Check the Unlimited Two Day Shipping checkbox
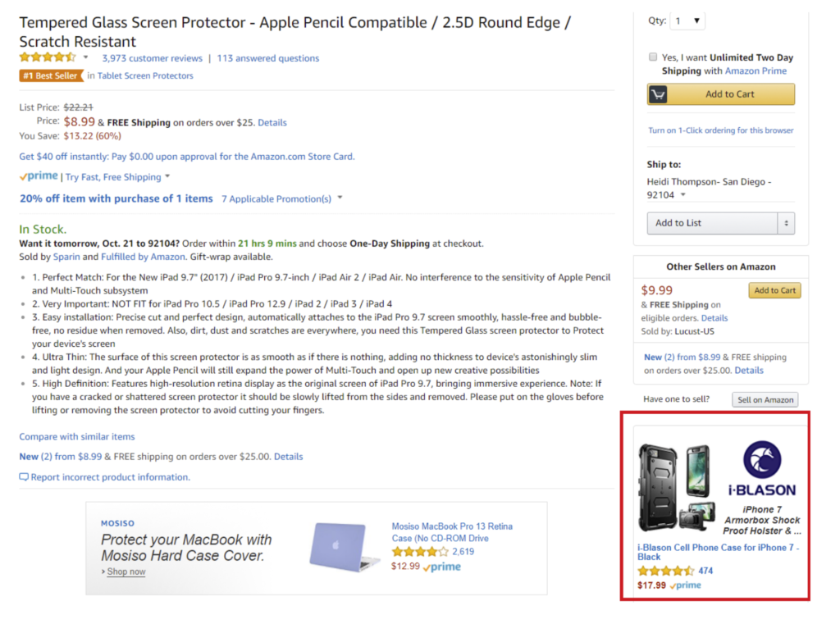840x624 pixels. click(x=653, y=57)
